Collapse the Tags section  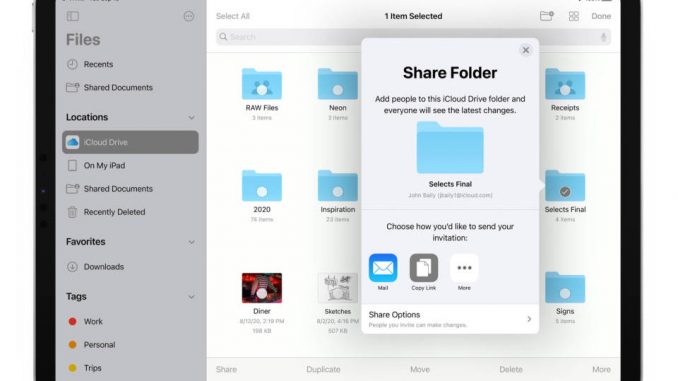point(191,297)
